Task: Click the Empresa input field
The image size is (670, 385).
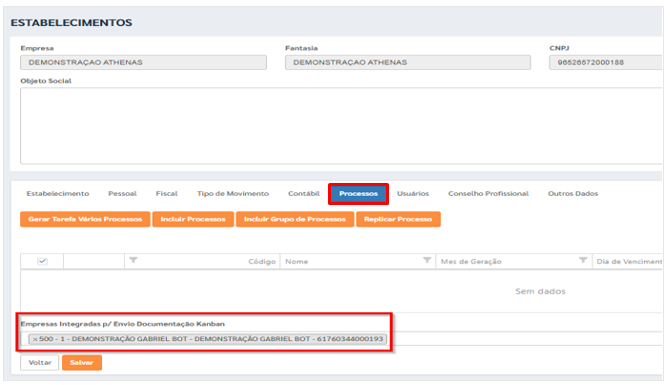Action: (143, 62)
